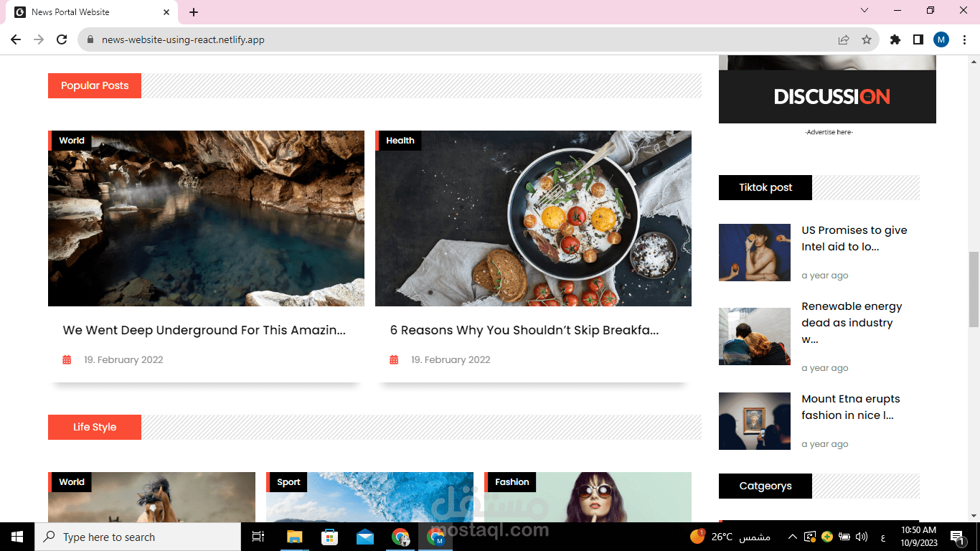Open thumbnail of US Promises post
Image resolution: width=980 pixels, height=551 pixels.
coord(755,253)
